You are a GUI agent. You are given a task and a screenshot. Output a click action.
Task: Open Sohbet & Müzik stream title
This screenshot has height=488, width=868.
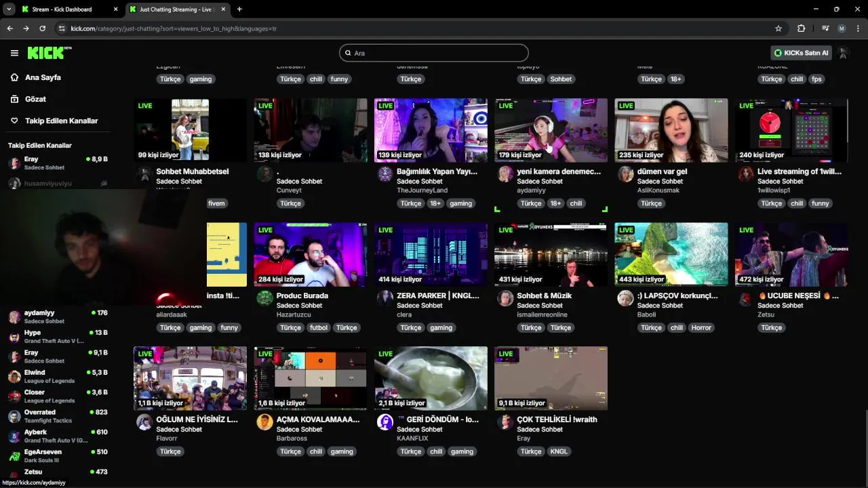544,296
